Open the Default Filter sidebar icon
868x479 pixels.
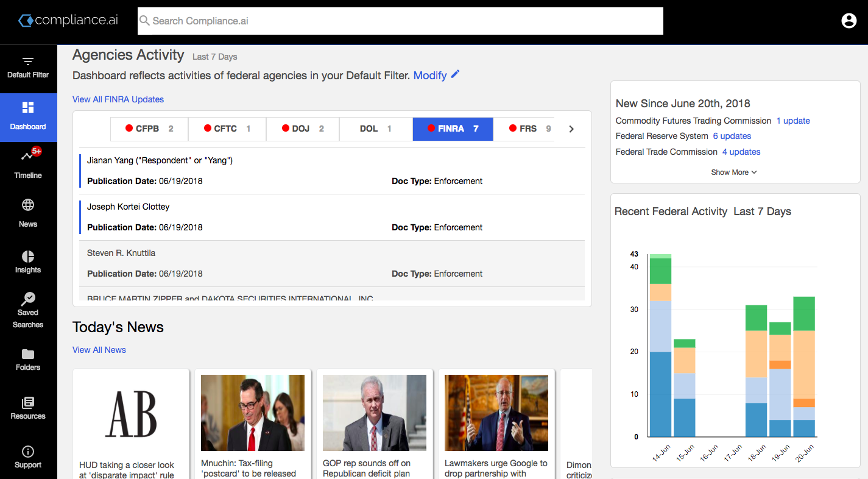pyautogui.click(x=28, y=62)
